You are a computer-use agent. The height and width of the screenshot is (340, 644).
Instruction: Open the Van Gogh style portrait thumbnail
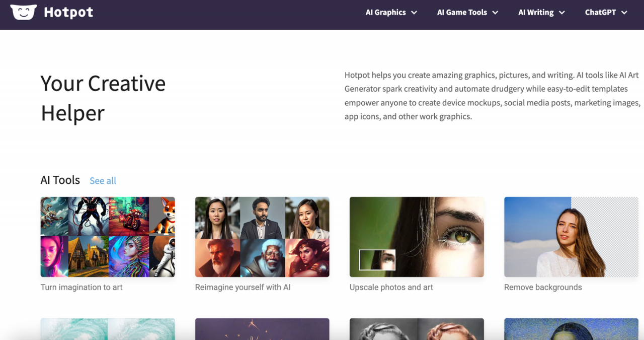tap(571, 329)
